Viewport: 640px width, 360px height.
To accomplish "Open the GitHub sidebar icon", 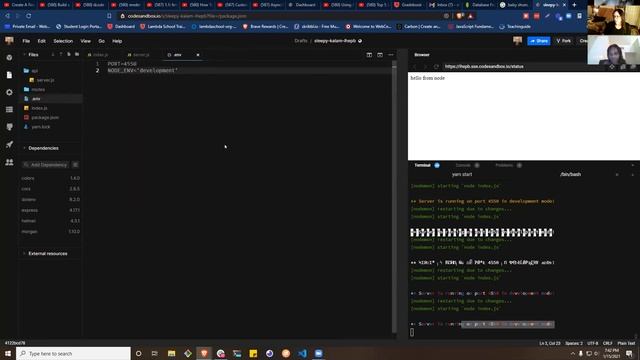I will [9, 127].
